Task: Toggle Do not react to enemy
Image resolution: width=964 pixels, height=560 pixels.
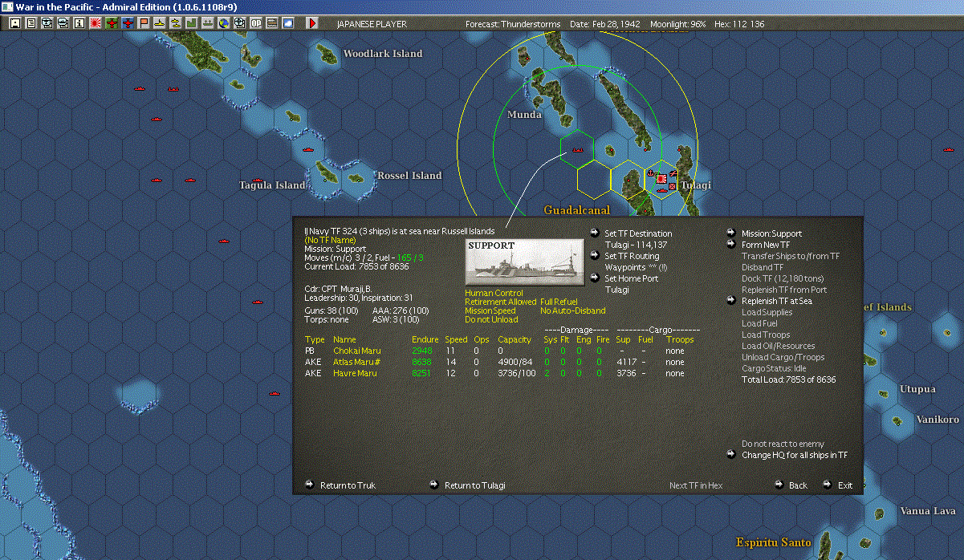Action: 783,444
